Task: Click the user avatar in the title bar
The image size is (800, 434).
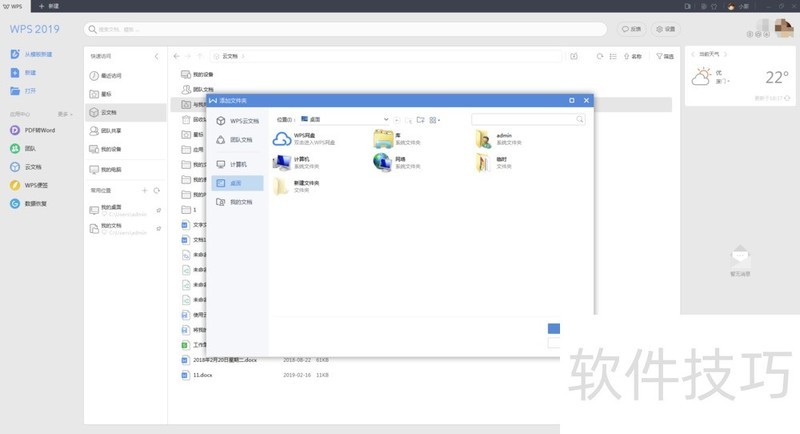Action: pos(732,6)
